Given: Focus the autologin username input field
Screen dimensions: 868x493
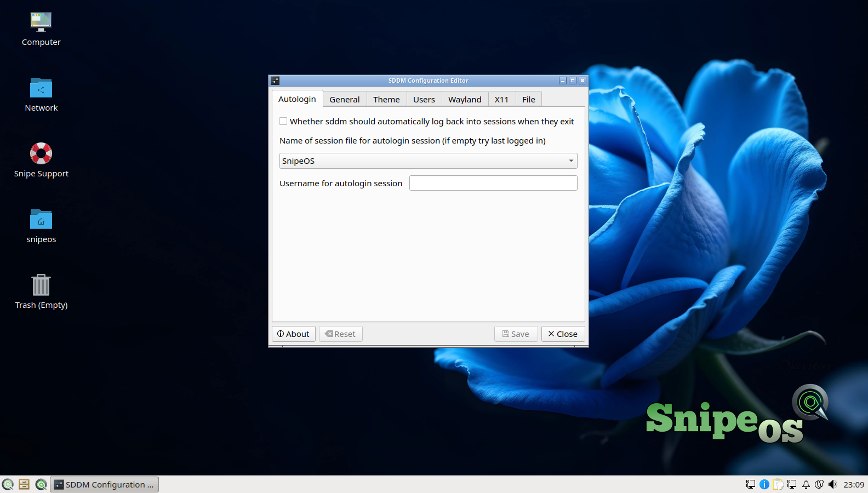Looking at the screenshot, I should click(x=493, y=183).
